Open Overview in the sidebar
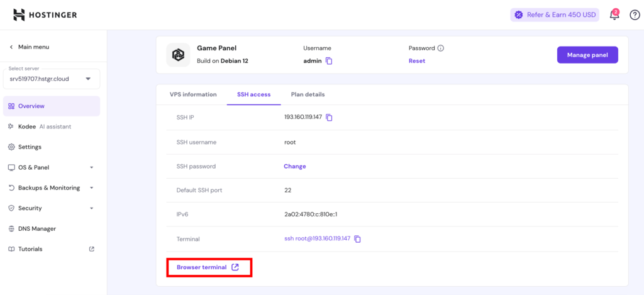This screenshot has height=295, width=644. [x=52, y=106]
